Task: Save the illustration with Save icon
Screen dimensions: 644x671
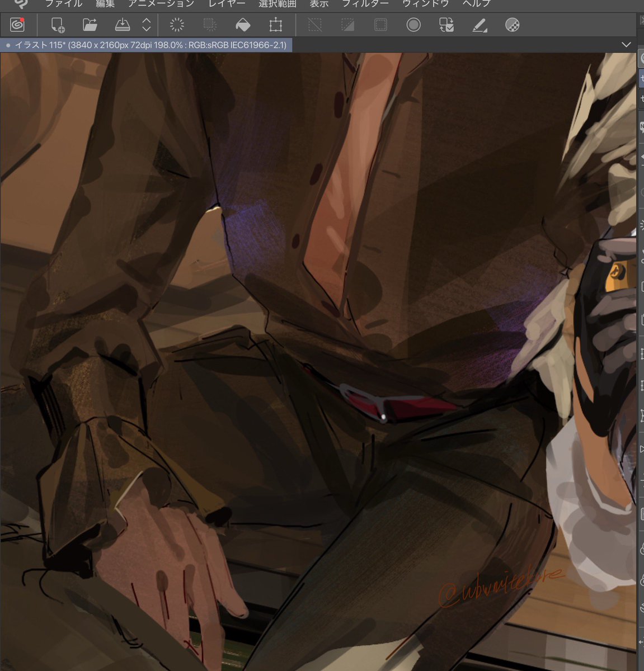Action: point(122,25)
